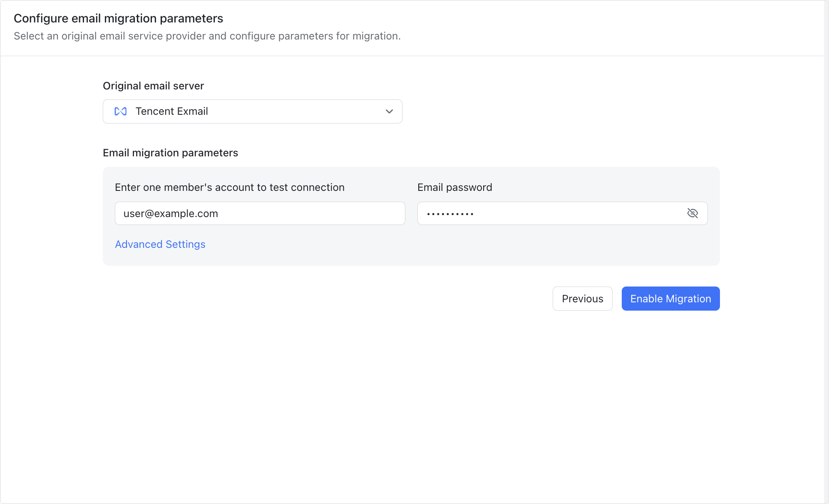The height and width of the screenshot is (504, 829).
Task: Click the Tencent Exmail selected option text
Action: click(171, 111)
